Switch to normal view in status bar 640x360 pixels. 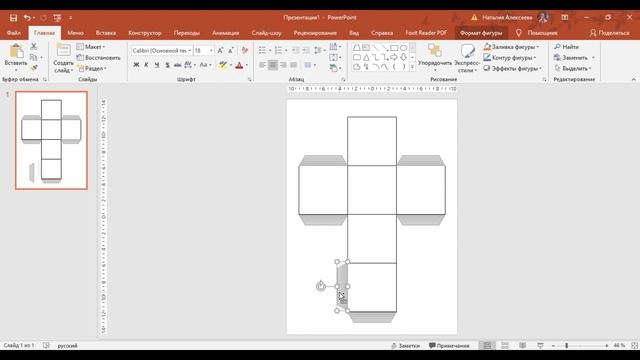tap(487, 345)
